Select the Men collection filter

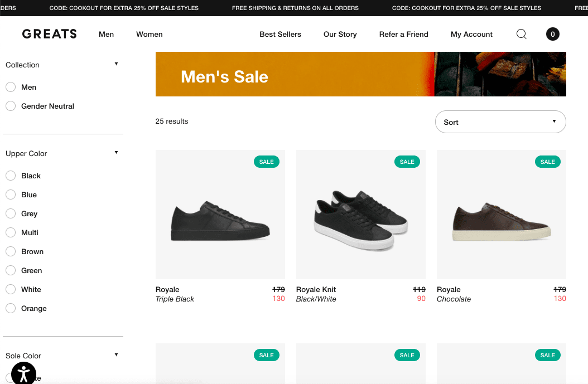[x=11, y=88]
